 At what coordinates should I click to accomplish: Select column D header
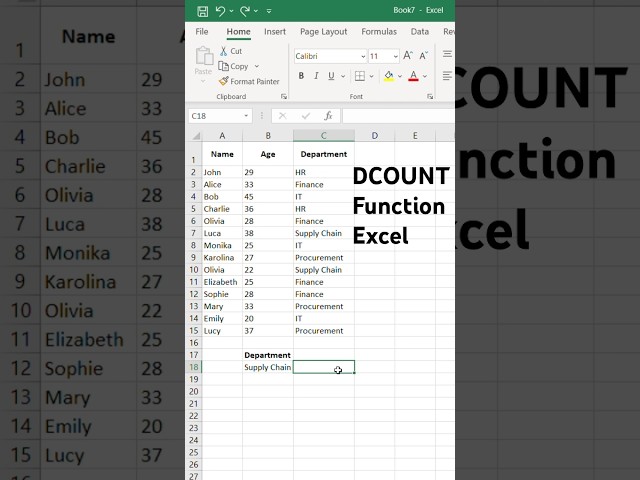[374, 136]
